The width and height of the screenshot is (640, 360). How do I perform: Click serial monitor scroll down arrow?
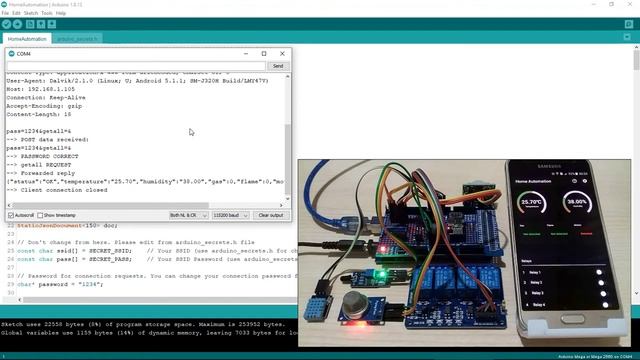(287, 199)
